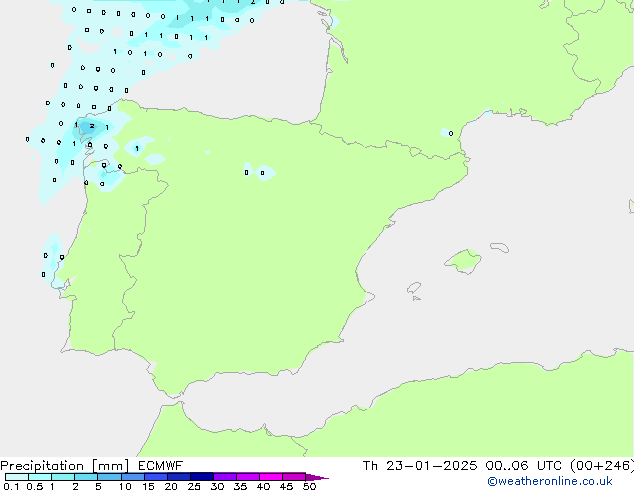Click the Th 23-01-2025 date label

[419, 466]
